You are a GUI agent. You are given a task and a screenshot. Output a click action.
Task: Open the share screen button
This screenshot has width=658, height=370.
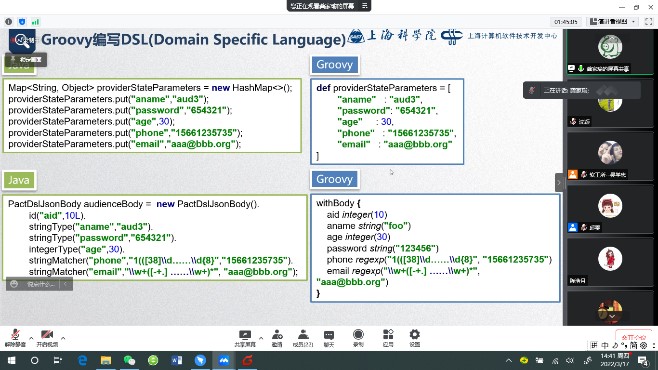click(x=245, y=338)
